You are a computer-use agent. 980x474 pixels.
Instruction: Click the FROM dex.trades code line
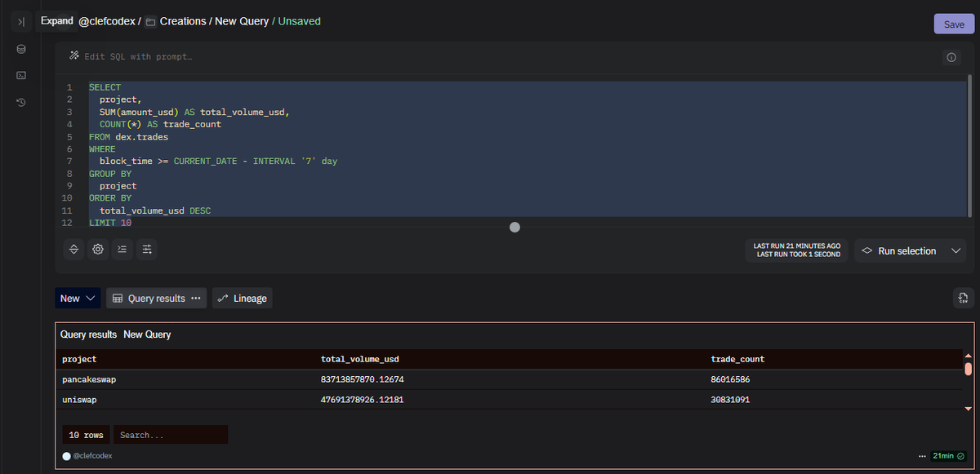point(128,137)
